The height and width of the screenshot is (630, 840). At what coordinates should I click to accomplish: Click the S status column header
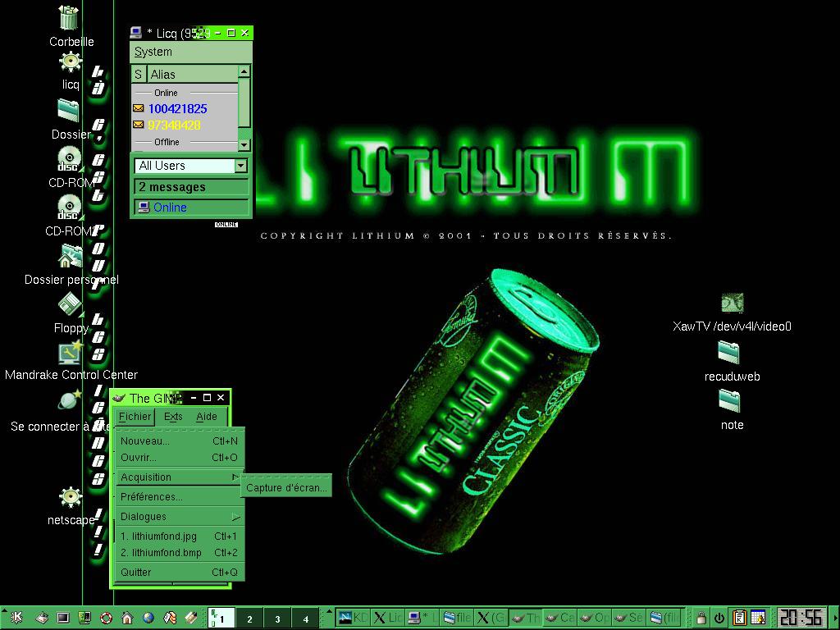point(138,75)
